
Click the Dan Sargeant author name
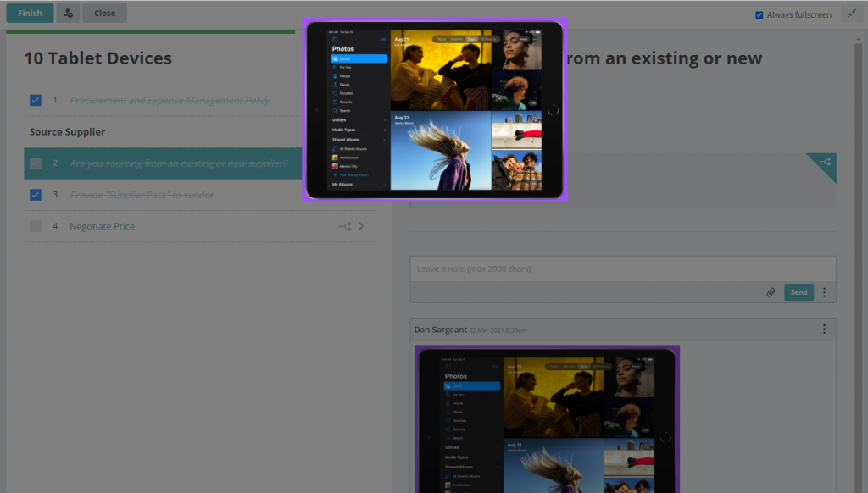click(440, 330)
